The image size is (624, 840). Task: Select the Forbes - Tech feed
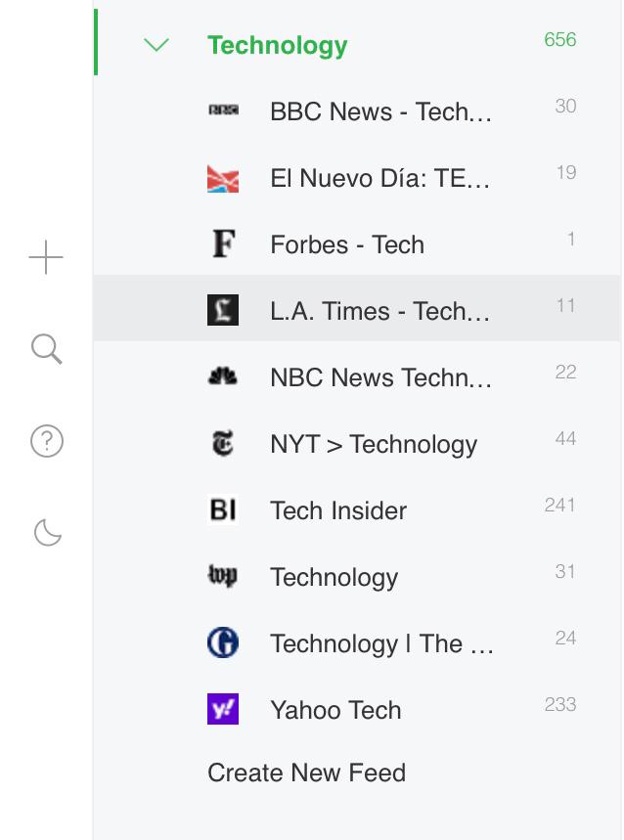(347, 244)
